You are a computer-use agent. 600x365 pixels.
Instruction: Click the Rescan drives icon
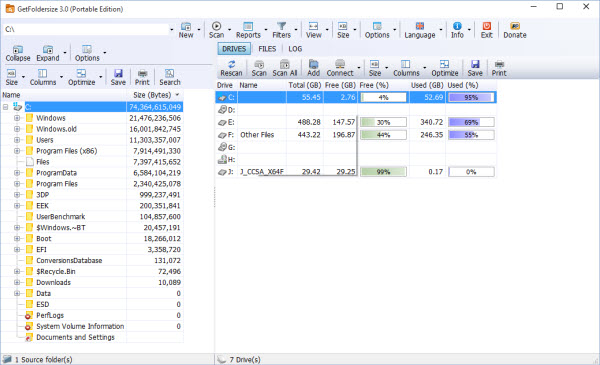coord(231,64)
